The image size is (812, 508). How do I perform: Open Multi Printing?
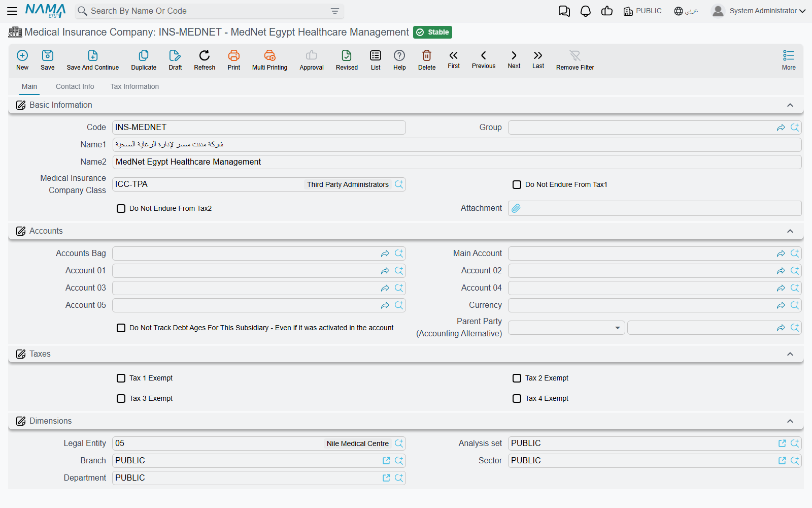pyautogui.click(x=269, y=55)
